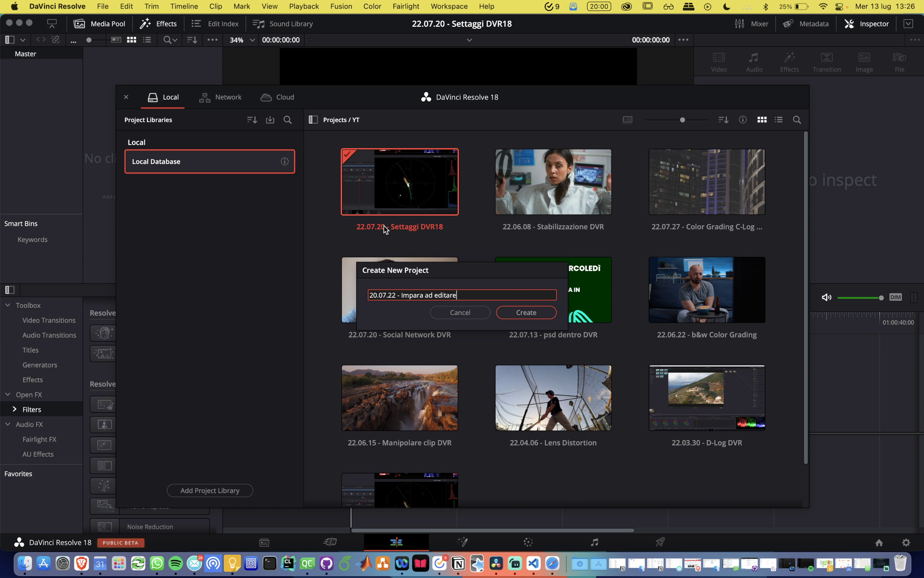Open the Workspace menu
This screenshot has height=578, width=924.
(449, 7)
